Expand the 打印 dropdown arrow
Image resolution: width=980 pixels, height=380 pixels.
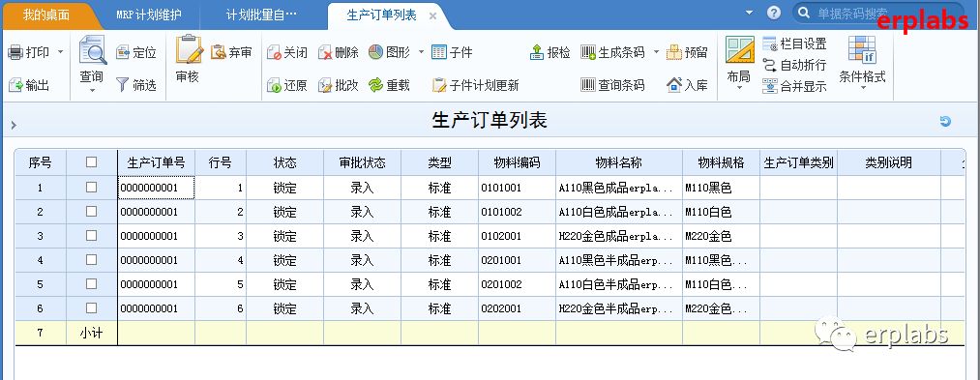[x=61, y=52]
